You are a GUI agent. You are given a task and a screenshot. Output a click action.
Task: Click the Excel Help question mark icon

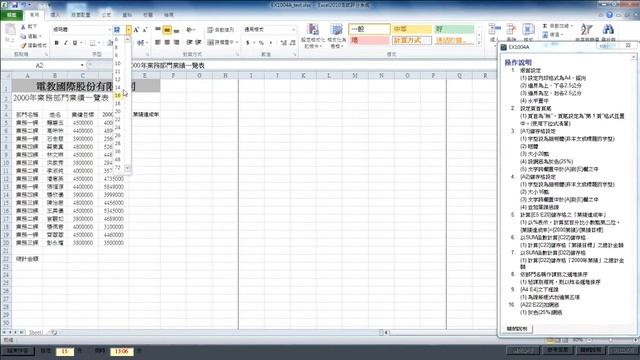coord(609,15)
